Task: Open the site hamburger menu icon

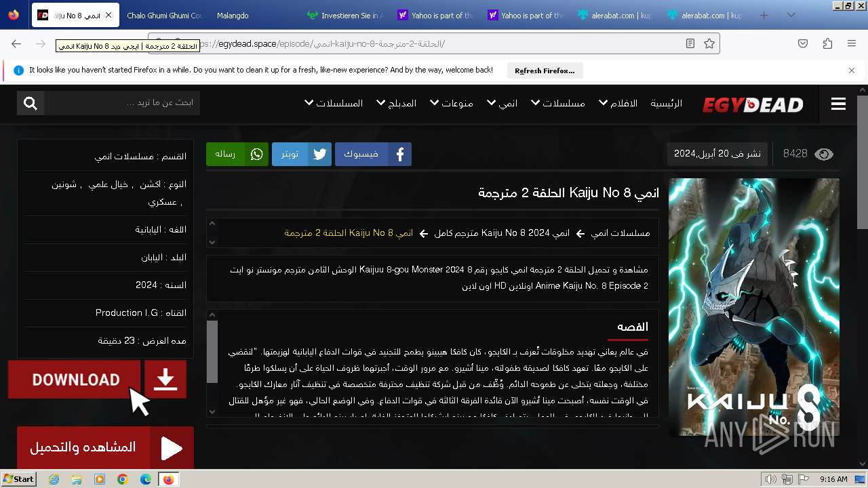Action: (x=838, y=104)
